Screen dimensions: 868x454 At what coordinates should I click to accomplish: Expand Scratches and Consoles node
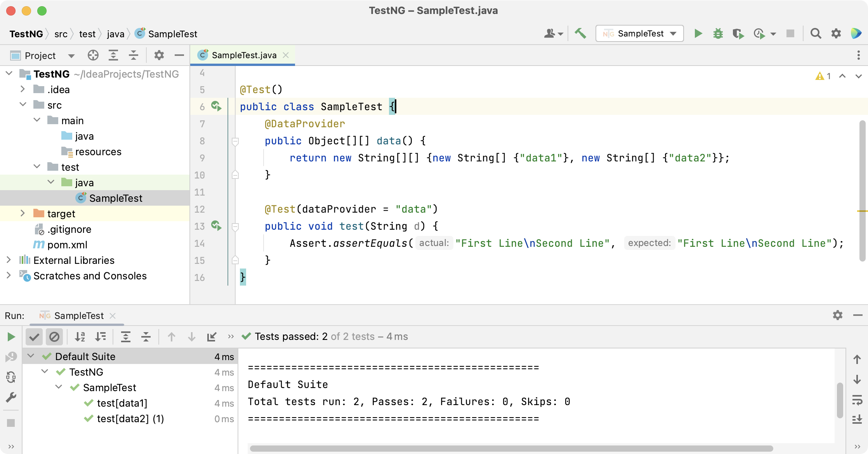[9, 276]
